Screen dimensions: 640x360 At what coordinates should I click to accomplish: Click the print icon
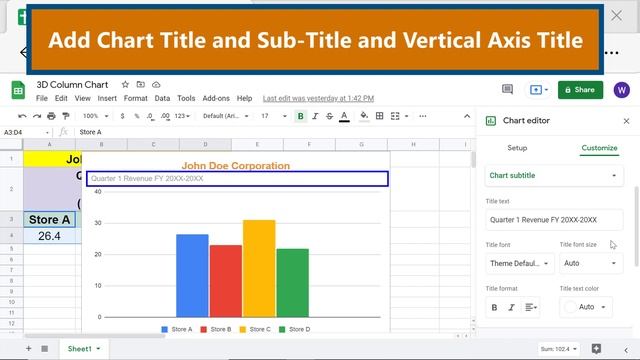pyautogui.click(x=51, y=116)
